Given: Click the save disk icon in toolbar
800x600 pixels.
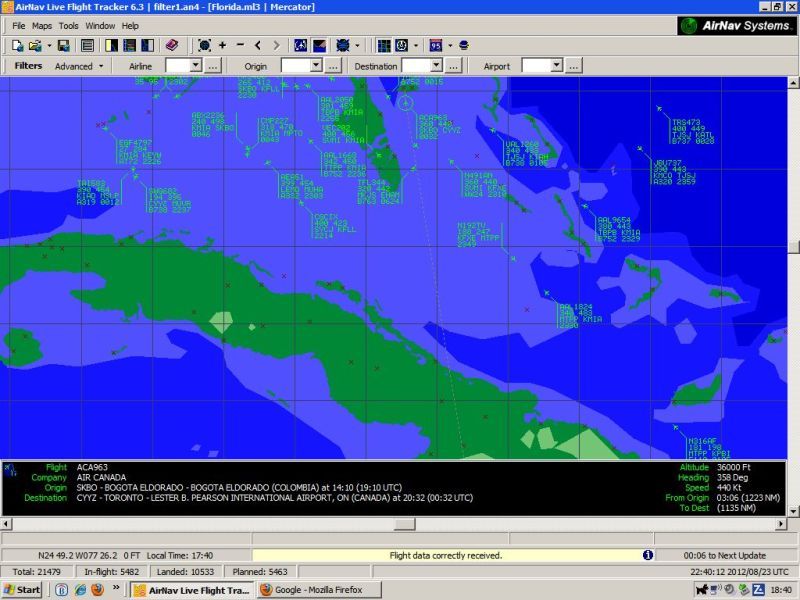Looking at the screenshot, I should 63,45.
